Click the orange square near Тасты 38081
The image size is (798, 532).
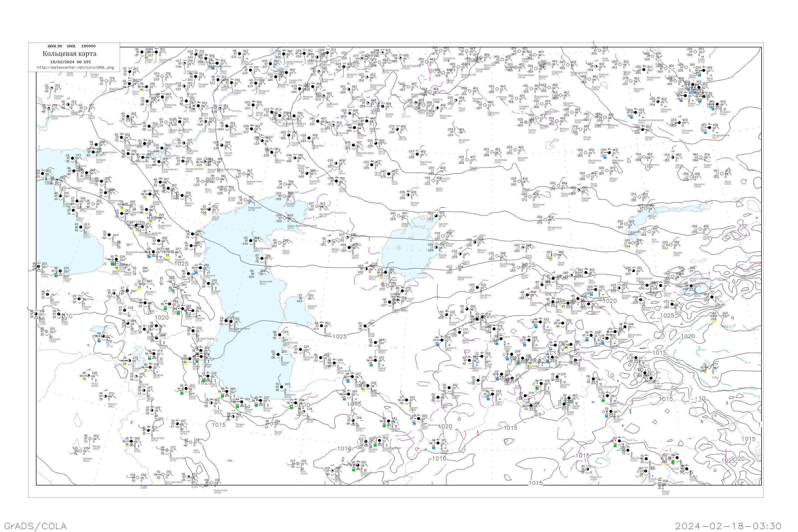[550, 260]
